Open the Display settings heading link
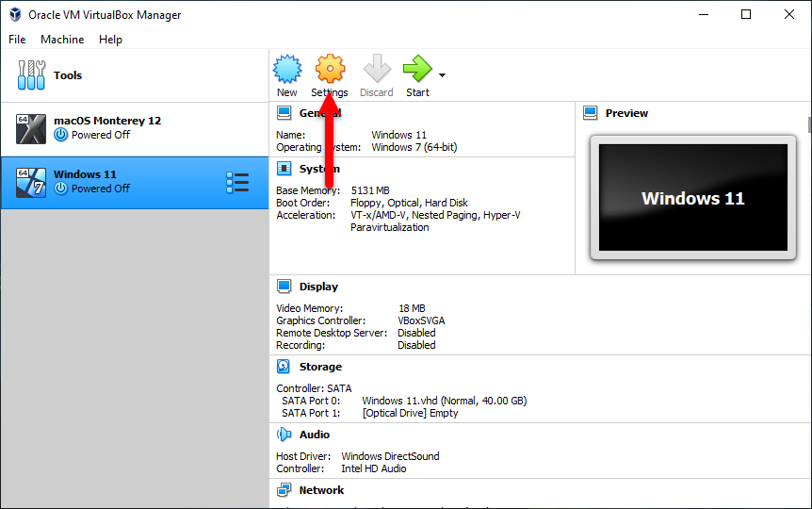 point(318,287)
